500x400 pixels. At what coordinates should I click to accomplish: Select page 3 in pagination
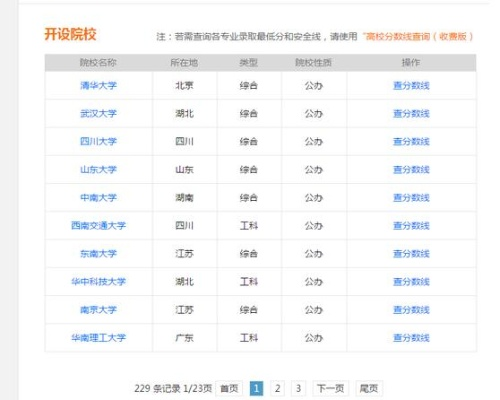click(x=298, y=388)
